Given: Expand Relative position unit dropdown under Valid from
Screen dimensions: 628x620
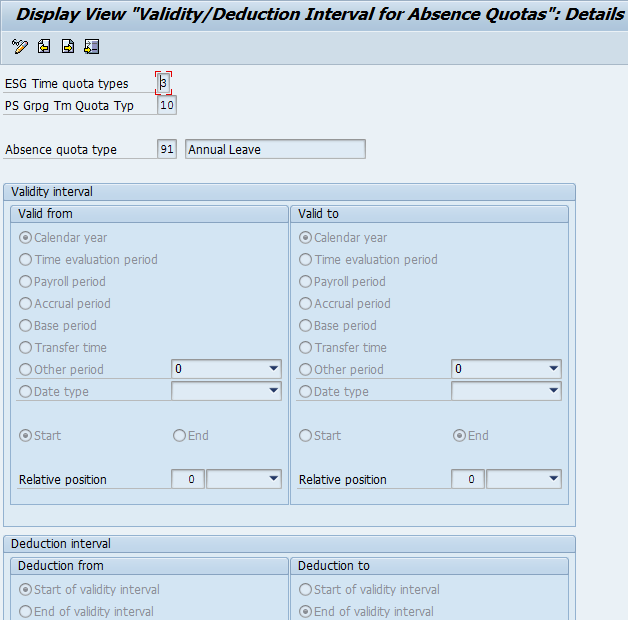Looking at the screenshot, I should [273, 479].
